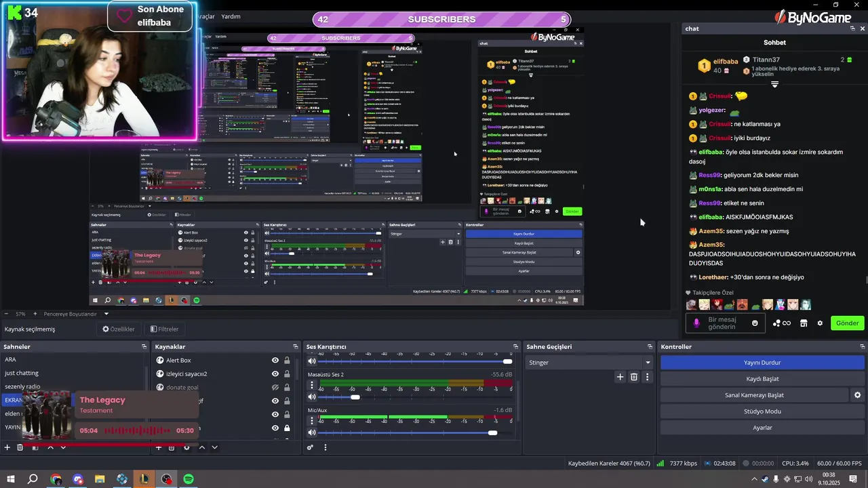Lock the izleyici sayacııı2 source

point(287,374)
